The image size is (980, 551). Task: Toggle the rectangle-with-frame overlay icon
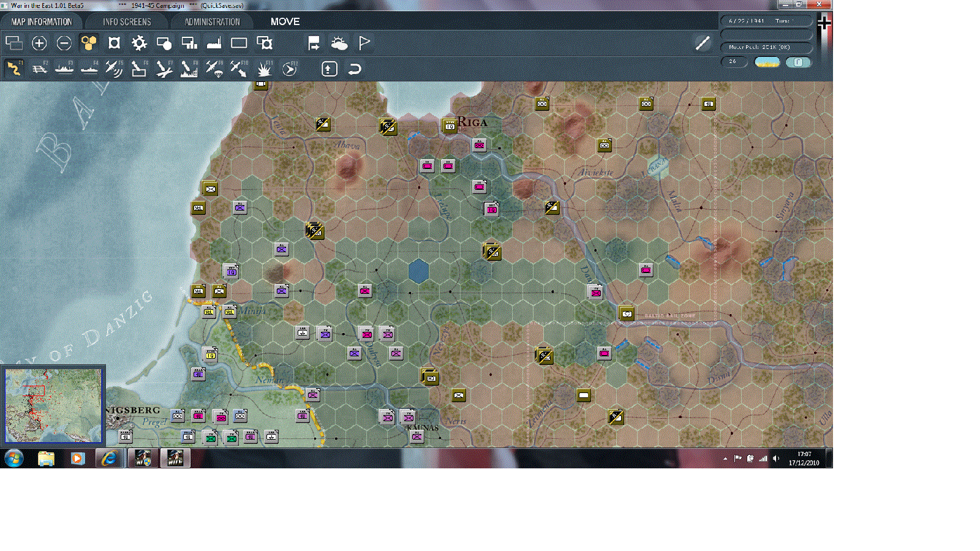265,43
